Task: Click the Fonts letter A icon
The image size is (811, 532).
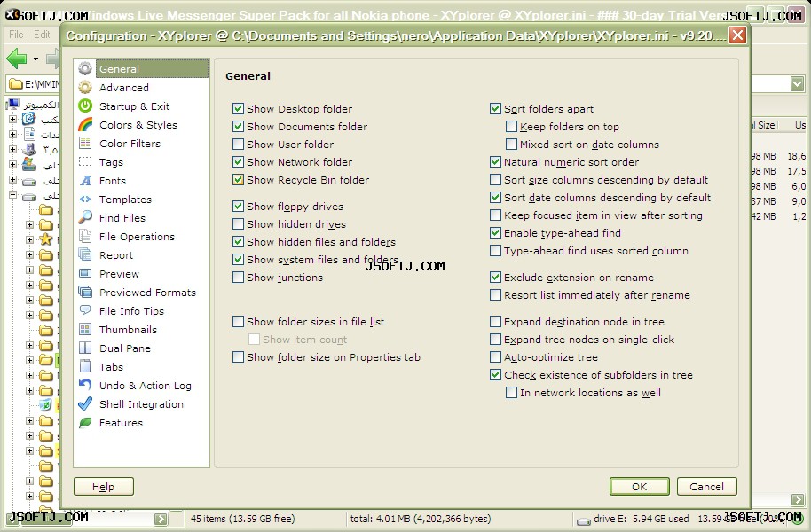Action: 85,180
